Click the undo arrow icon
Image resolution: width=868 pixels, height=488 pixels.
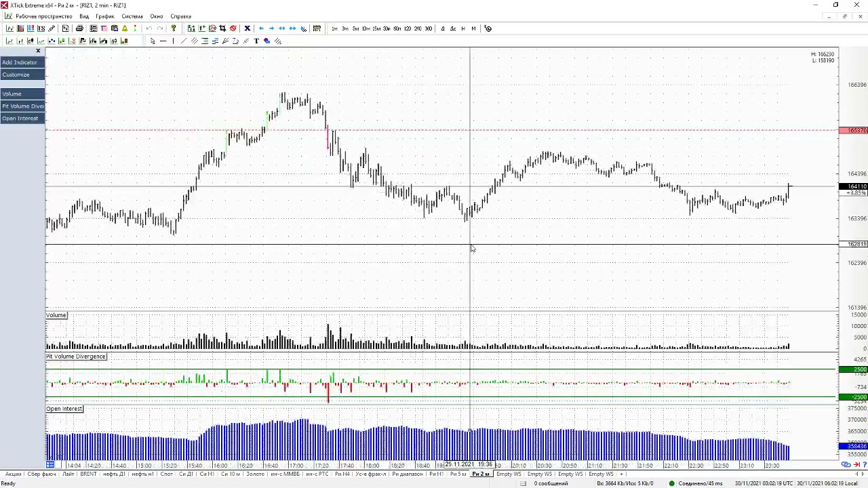(x=149, y=28)
